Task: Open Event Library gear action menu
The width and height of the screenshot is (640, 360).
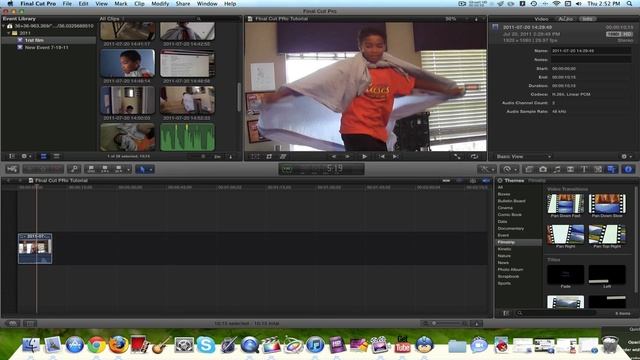Action: click(26, 156)
